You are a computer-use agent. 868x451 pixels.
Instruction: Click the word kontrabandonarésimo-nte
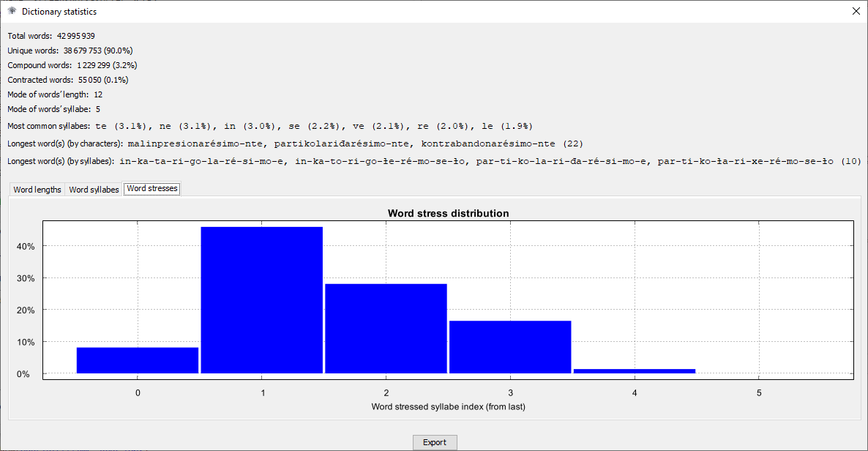pyautogui.click(x=487, y=143)
